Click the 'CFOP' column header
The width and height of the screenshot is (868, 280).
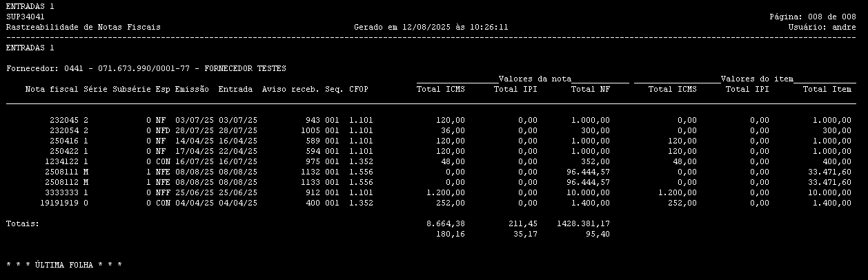coord(358,89)
